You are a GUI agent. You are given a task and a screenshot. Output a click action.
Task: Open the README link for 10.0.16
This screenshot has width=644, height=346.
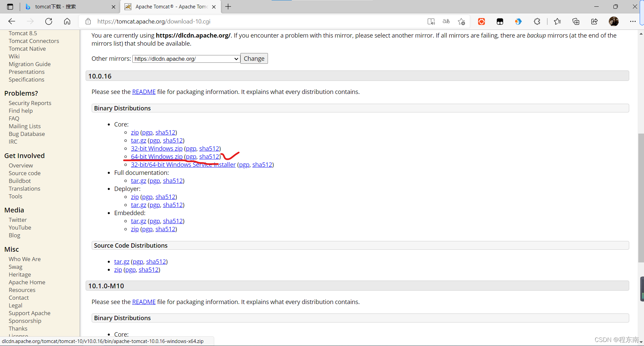tap(144, 92)
